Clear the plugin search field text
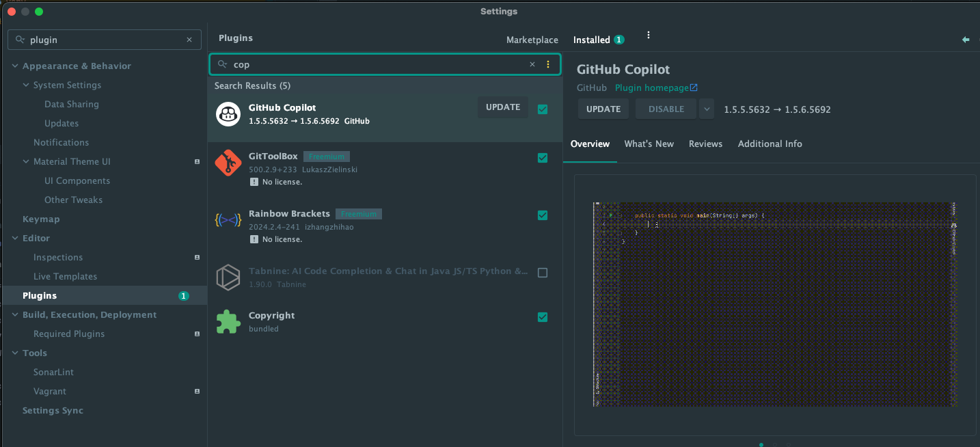The width and height of the screenshot is (980, 447). tap(532, 64)
